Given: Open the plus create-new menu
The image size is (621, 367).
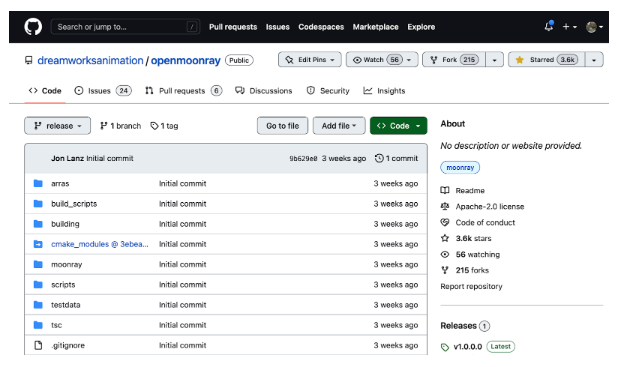Looking at the screenshot, I should coord(570,27).
